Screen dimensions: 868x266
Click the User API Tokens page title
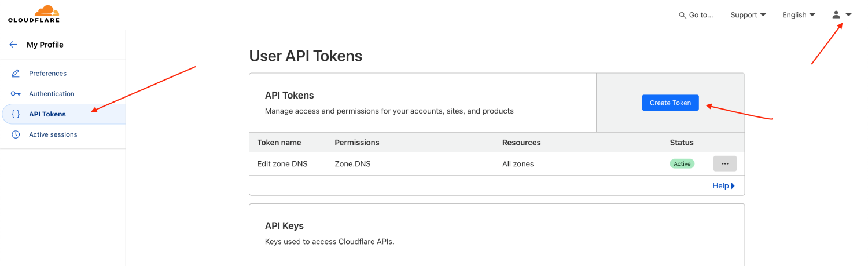pos(306,56)
